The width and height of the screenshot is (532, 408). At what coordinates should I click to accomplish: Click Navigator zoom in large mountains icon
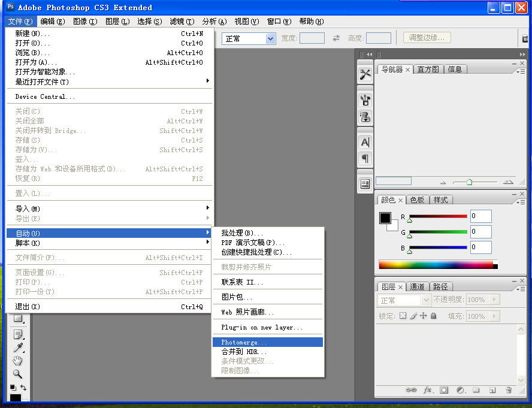(x=508, y=182)
